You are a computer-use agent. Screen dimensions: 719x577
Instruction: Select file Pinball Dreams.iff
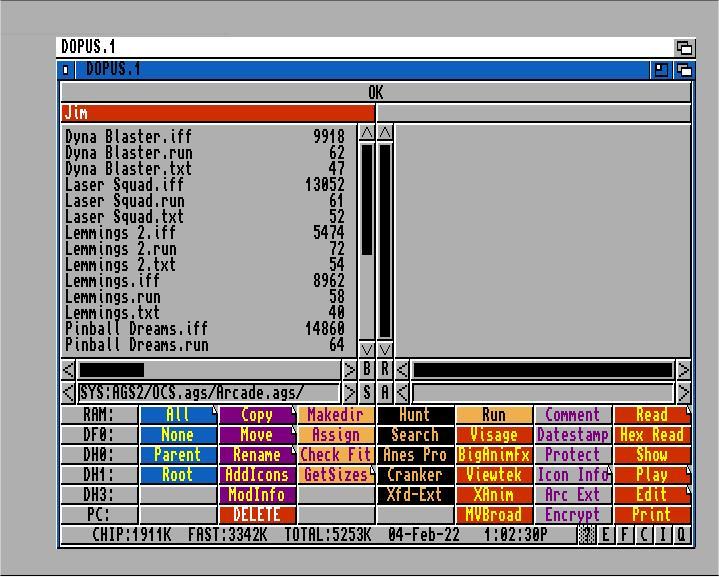(x=205, y=328)
